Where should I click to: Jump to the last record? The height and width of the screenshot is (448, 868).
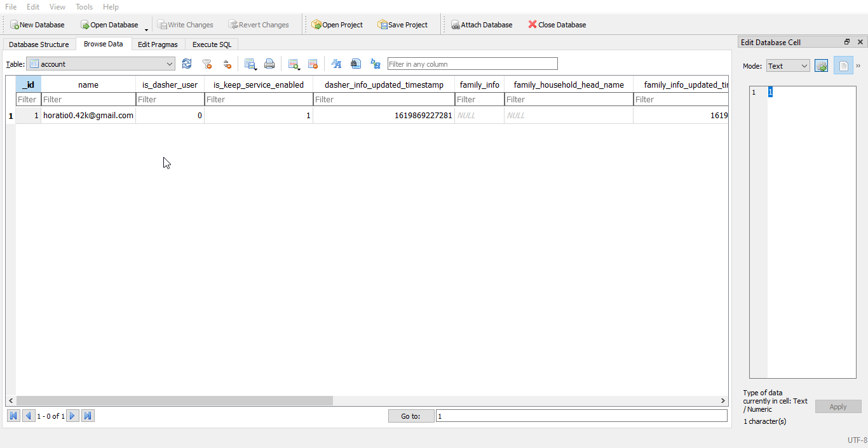(88, 416)
